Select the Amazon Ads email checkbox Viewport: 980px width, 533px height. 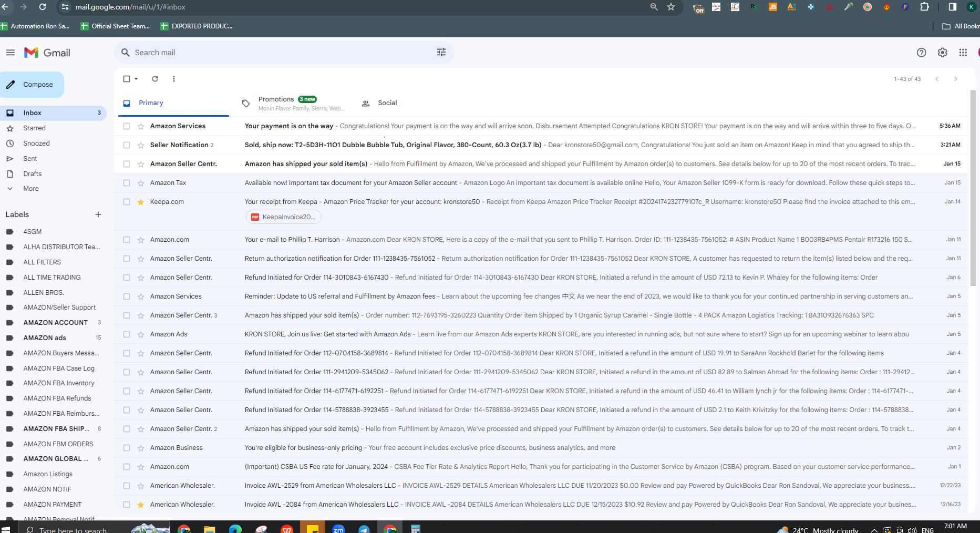click(x=127, y=334)
